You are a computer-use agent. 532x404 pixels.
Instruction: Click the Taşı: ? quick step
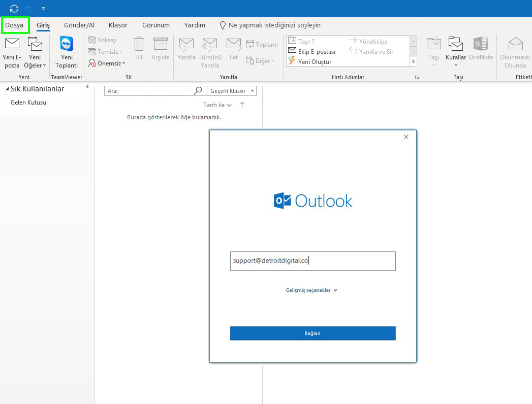tap(305, 40)
